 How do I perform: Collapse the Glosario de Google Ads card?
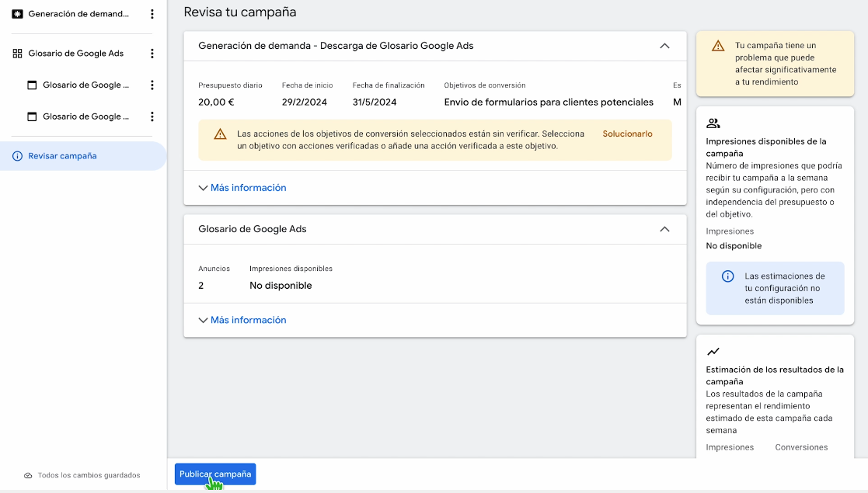(x=664, y=229)
